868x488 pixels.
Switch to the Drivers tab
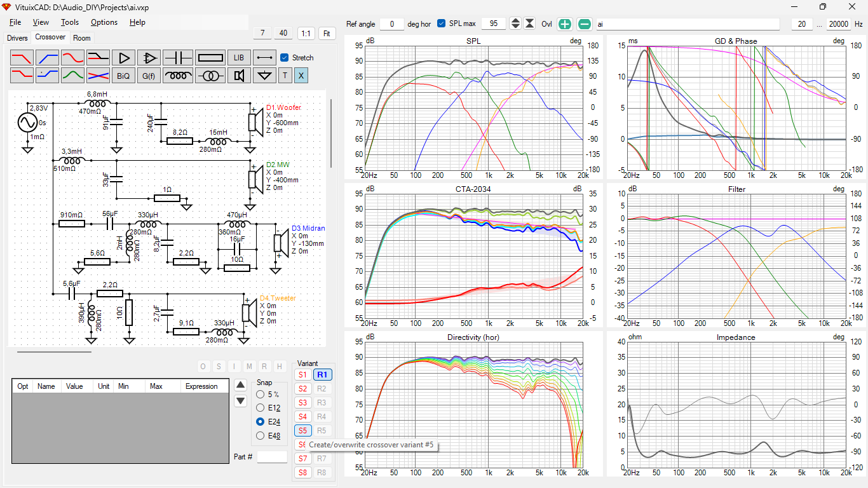17,38
